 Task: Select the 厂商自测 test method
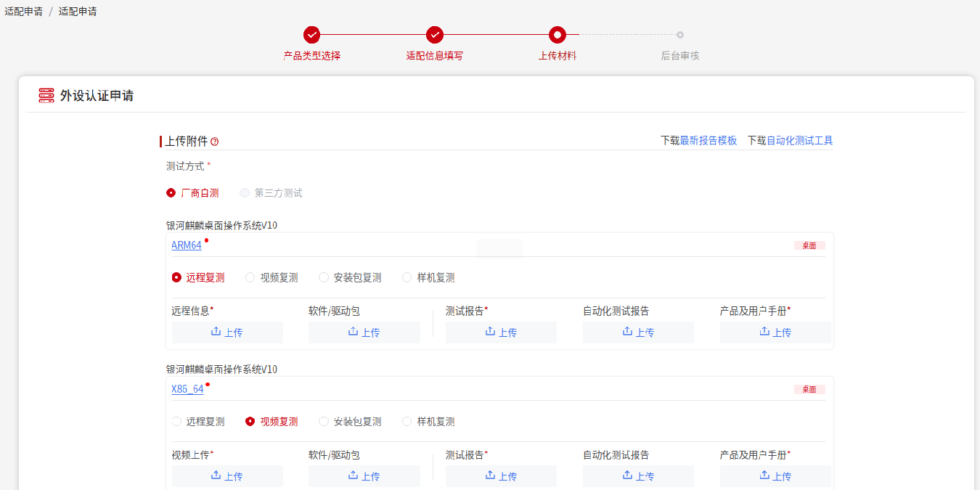pyautogui.click(x=171, y=193)
